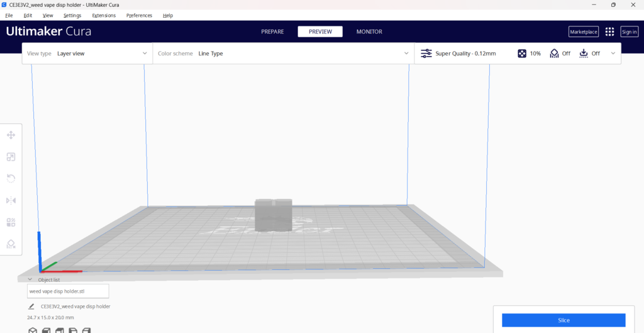Click the Slice button
The image size is (644, 333).
(563, 320)
